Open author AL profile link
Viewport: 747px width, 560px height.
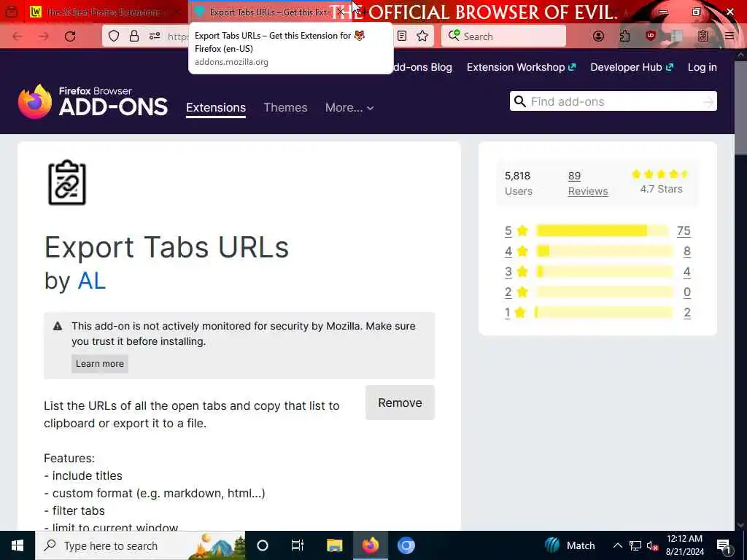[91, 281]
